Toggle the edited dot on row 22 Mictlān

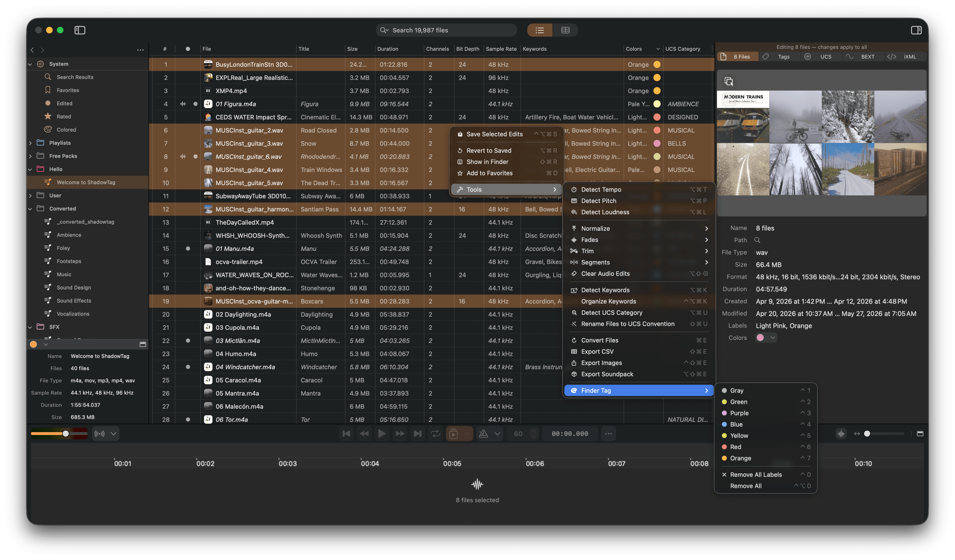(188, 341)
